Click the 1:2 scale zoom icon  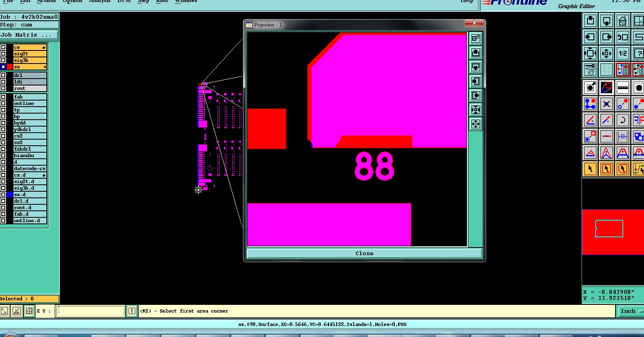pos(623,53)
